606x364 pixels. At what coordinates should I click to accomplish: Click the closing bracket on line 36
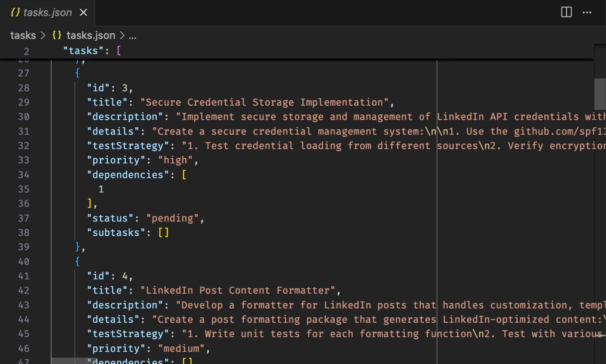89,204
